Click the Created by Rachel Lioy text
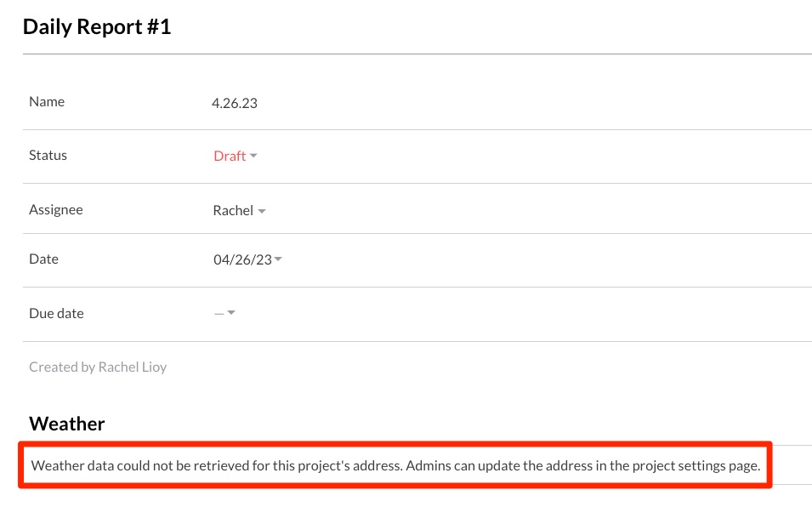The height and width of the screenshot is (507, 812). (x=98, y=367)
